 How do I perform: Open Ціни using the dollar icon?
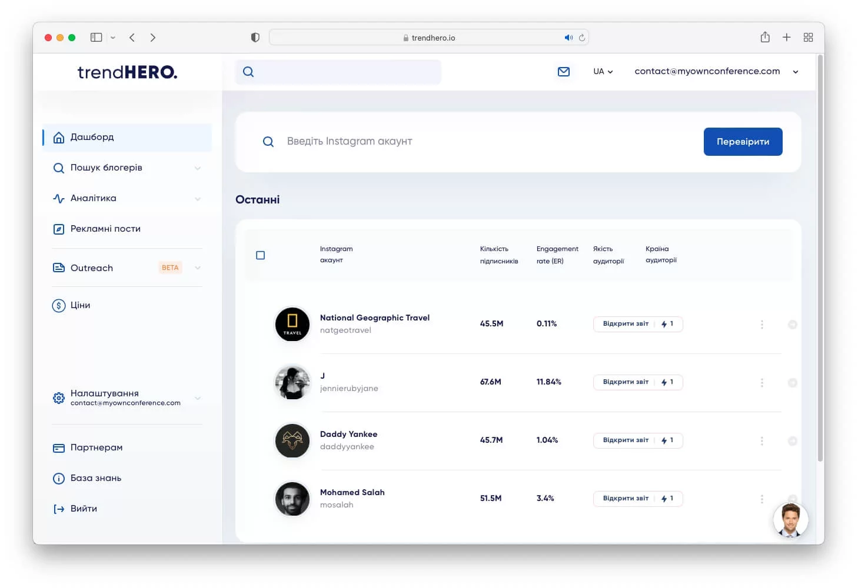pos(59,305)
